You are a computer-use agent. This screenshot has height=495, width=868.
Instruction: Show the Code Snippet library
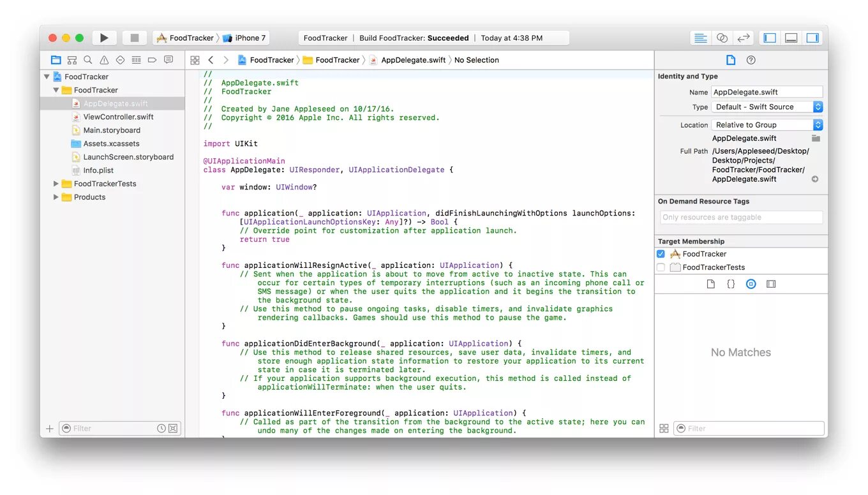[731, 284]
